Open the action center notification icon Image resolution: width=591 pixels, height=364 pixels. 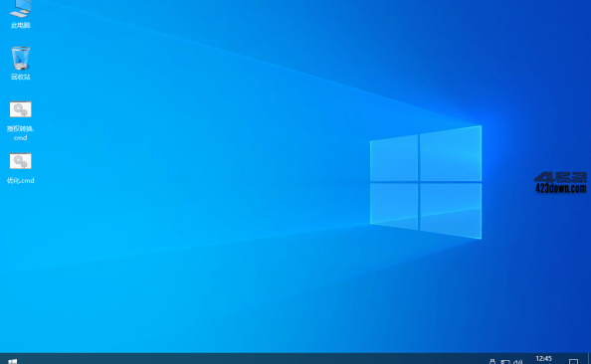pyautogui.click(x=573, y=361)
